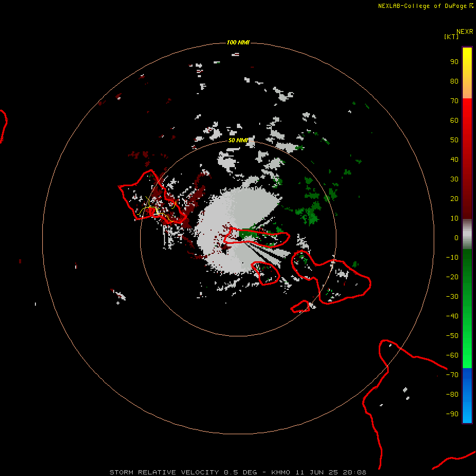This screenshot has height=476, width=476.
Task: Click the NEXR label above the color scale
Action: click(x=465, y=32)
